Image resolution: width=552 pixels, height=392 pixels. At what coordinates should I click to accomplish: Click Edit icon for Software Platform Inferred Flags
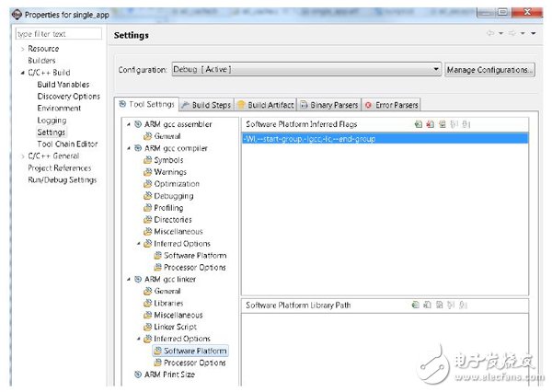pos(443,123)
